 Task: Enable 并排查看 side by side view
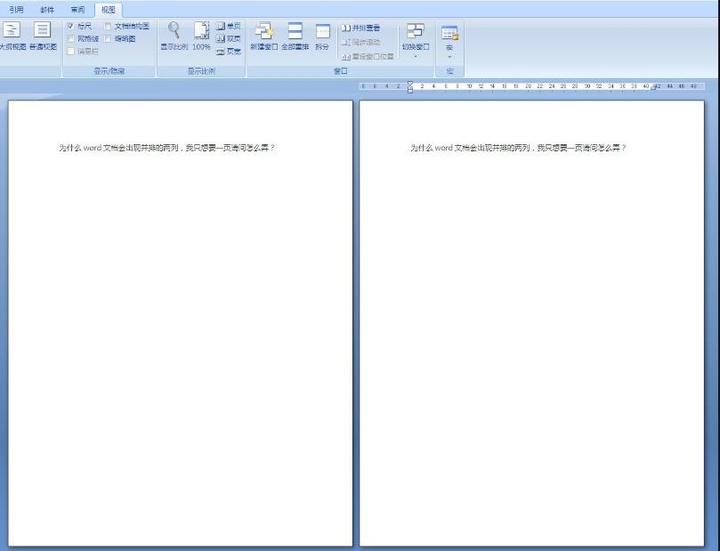click(361, 28)
